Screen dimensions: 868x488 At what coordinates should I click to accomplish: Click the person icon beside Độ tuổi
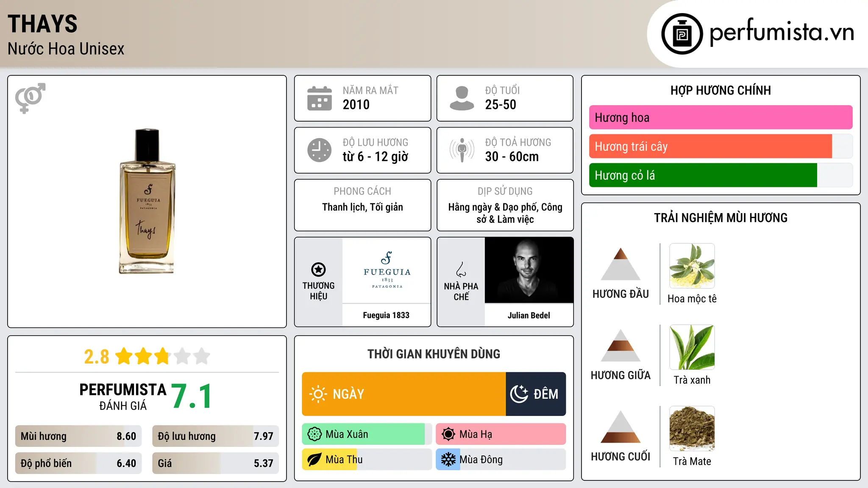(462, 98)
